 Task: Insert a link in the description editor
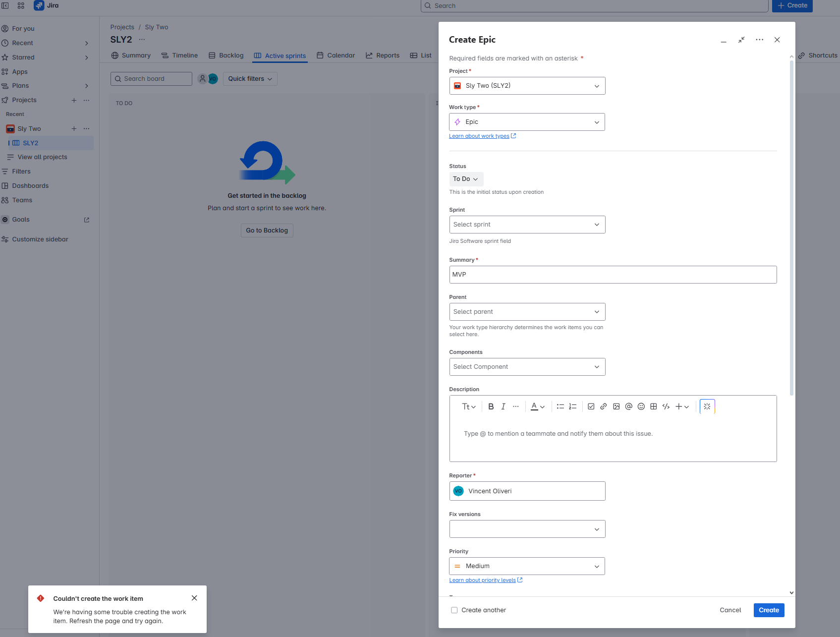coord(604,406)
